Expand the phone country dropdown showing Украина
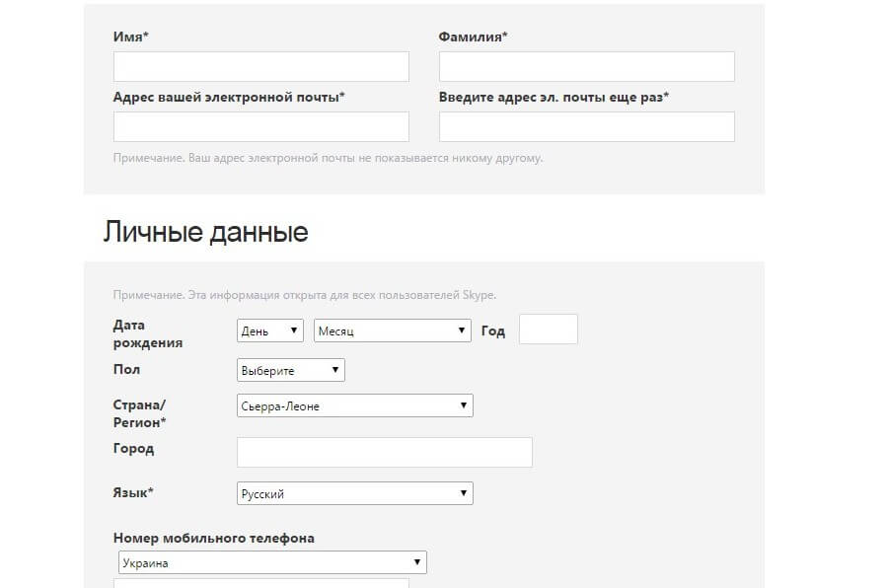The width and height of the screenshot is (885, 588). [x=270, y=563]
